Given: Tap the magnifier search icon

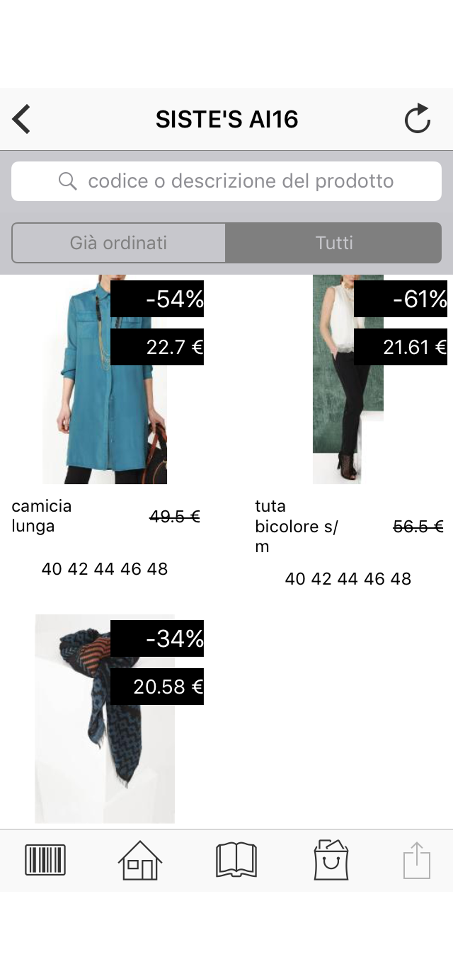Looking at the screenshot, I should pos(68,181).
